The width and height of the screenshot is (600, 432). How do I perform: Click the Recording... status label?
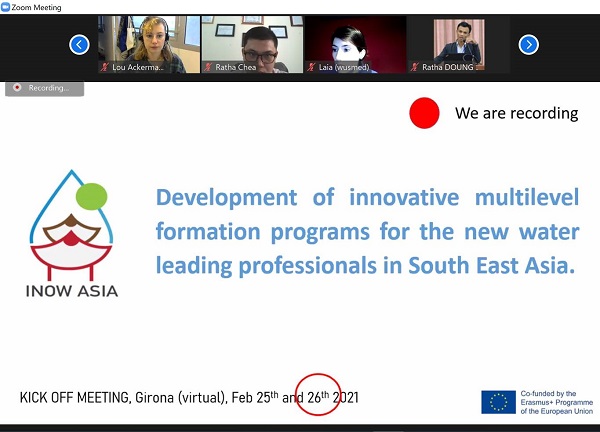48,88
